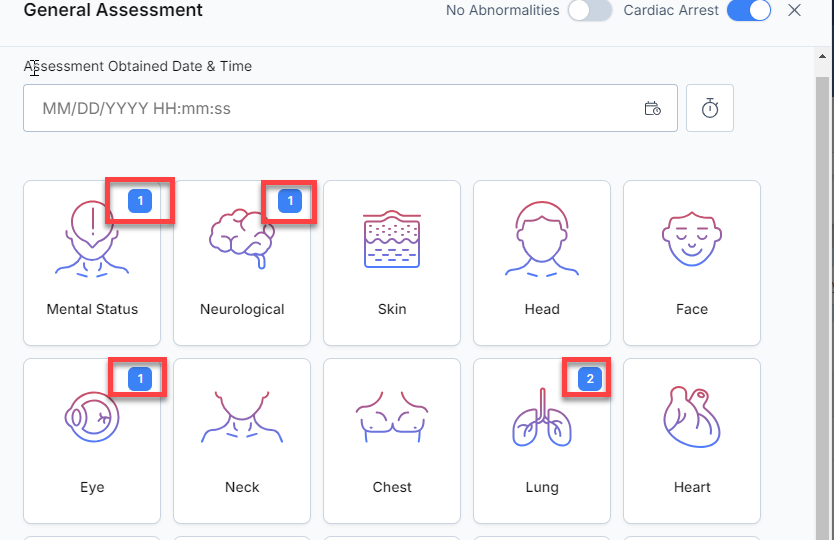The image size is (834, 540).
Task: Turn off the Cardiac Arrest toggle
Action: pos(749,10)
